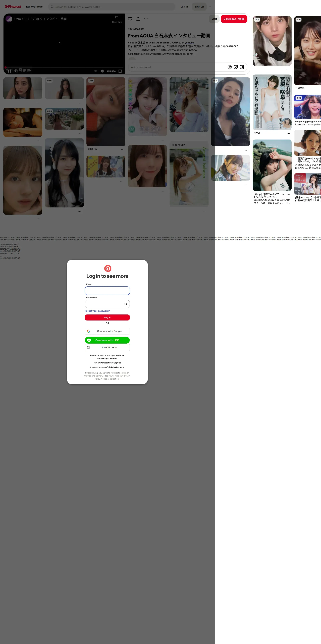Click into the Email input field
The image size is (321, 644).
click(x=107, y=291)
